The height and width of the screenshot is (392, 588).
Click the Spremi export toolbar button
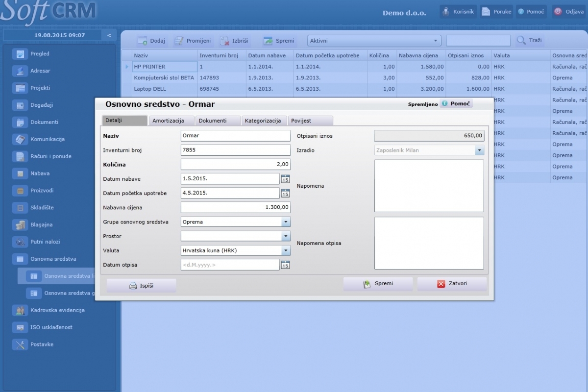coord(278,41)
